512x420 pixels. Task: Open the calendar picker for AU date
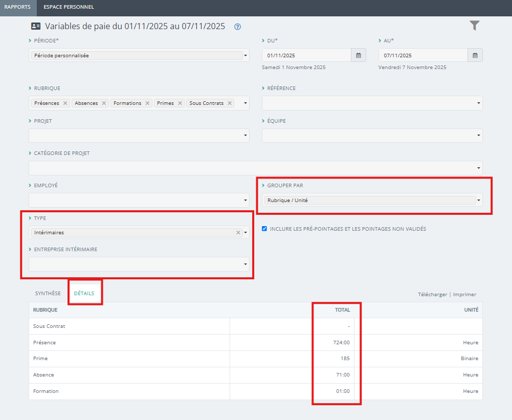(475, 55)
